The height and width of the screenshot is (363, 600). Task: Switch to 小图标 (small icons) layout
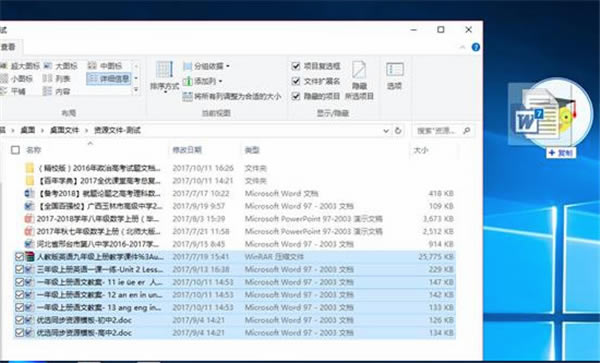click(x=17, y=78)
